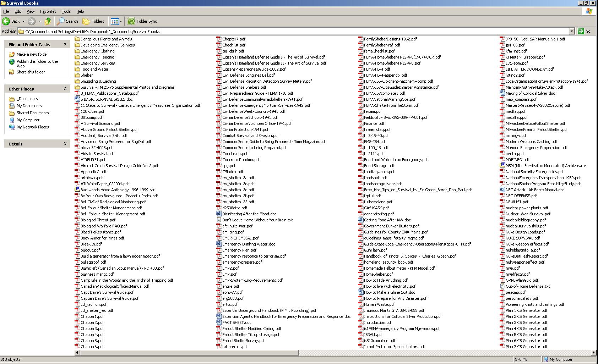This screenshot has width=598, height=364.
Task: Click the Share this folder link
Action: click(x=31, y=72)
